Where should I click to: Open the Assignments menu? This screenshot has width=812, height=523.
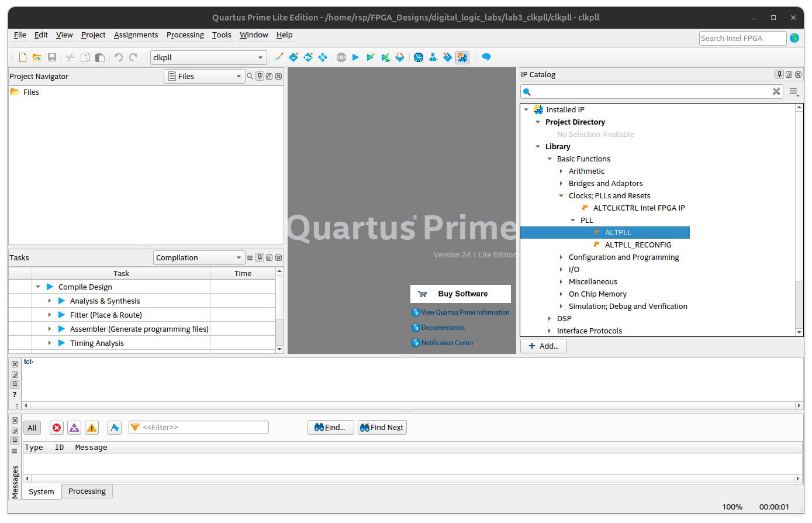click(136, 35)
